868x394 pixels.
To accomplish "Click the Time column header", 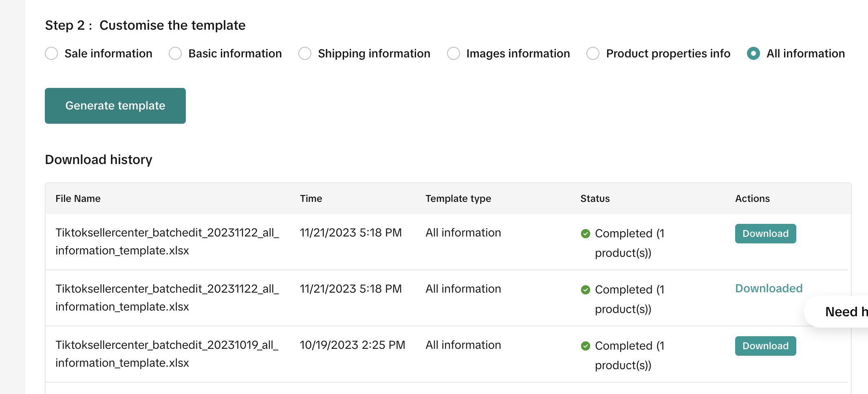I will click(x=311, y=199).
